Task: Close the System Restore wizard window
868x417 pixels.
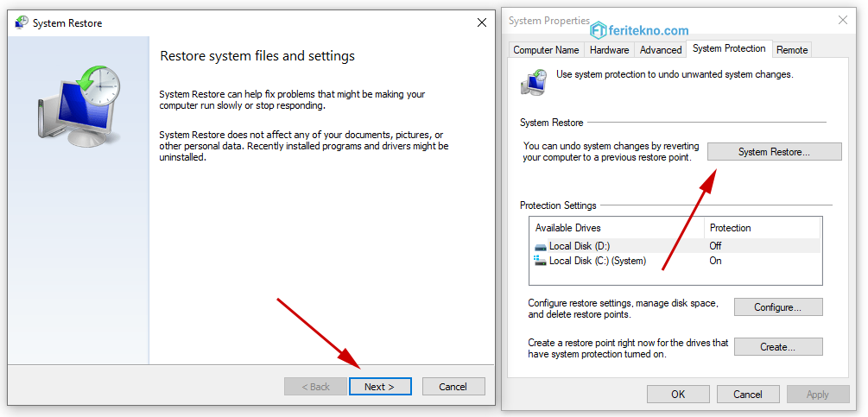Action: (482, 22)
